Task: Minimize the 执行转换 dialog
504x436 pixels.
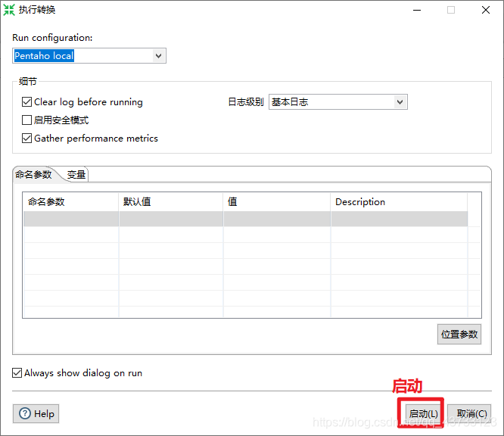Action: (x=417, y=10)
